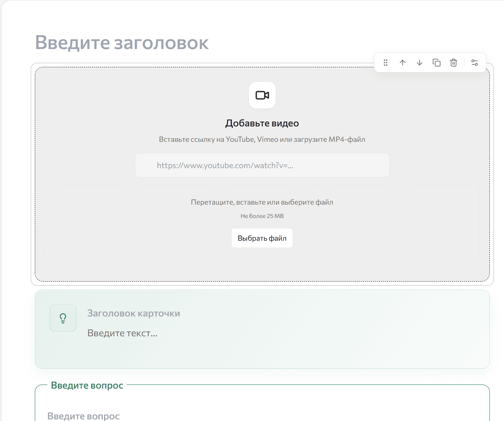Viewport: 504px width, 421px height.
Task: Click 'Перетащите, вставьте или выберите файл' text
Action: (262, 202)
